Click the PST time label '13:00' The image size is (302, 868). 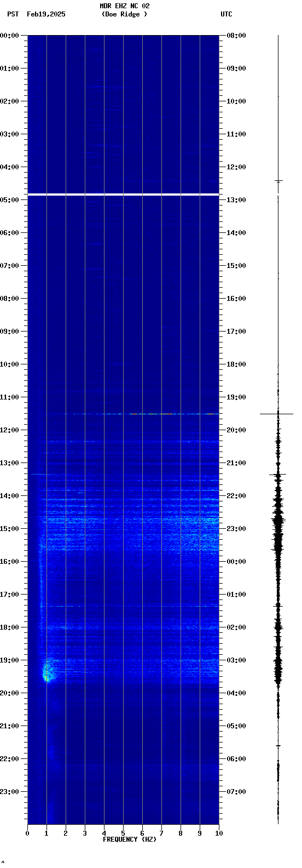10,463
